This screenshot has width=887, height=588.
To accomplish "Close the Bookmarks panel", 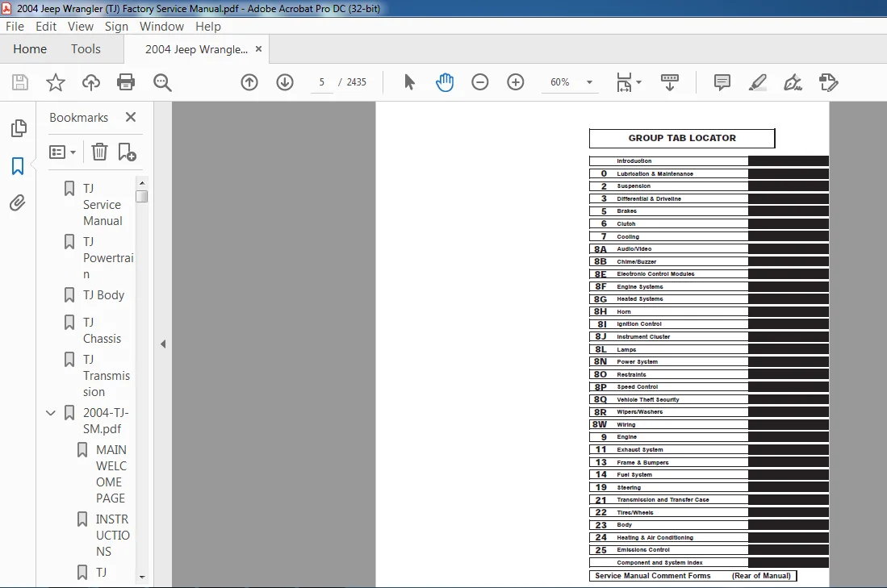I will tap(131, 117).
